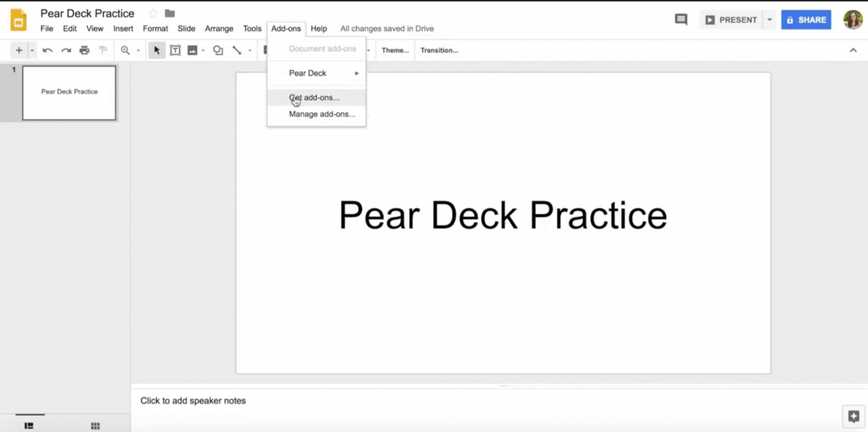
Task: Click the blue SHARE button
Action: (806, 20)
